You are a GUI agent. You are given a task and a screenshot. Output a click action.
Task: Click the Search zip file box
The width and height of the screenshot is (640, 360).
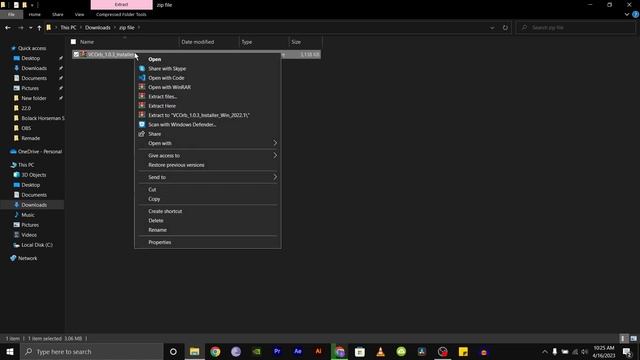[x=576, y=28]
